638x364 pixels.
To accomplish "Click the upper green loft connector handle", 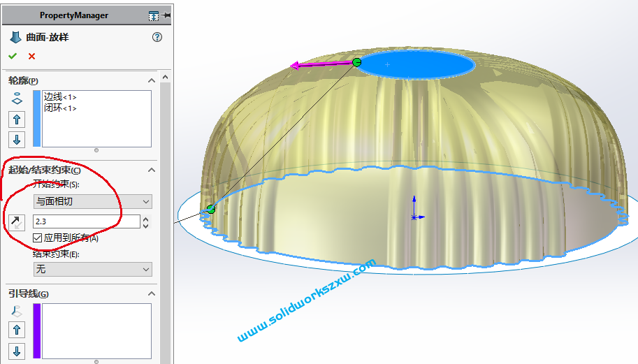I will click(x=357, y=62).
